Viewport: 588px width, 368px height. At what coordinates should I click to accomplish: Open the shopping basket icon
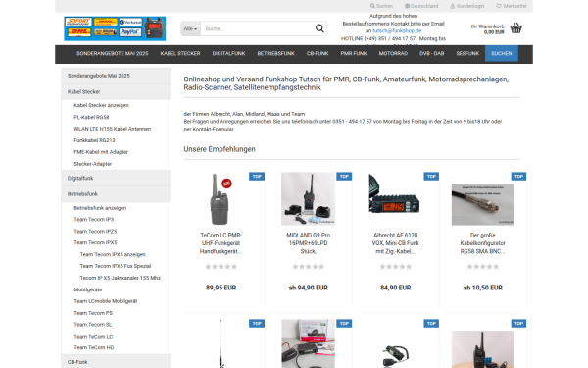[516, 28]
